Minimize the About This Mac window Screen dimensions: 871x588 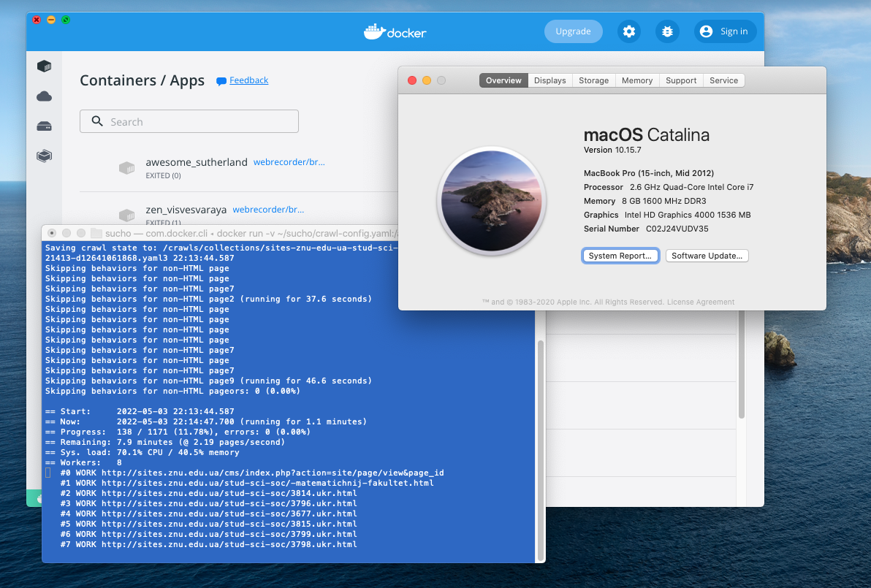[x=427, y=80]
